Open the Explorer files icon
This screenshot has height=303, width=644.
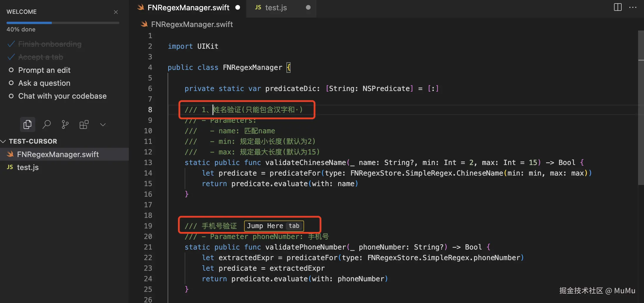click(x=28, y=124)
